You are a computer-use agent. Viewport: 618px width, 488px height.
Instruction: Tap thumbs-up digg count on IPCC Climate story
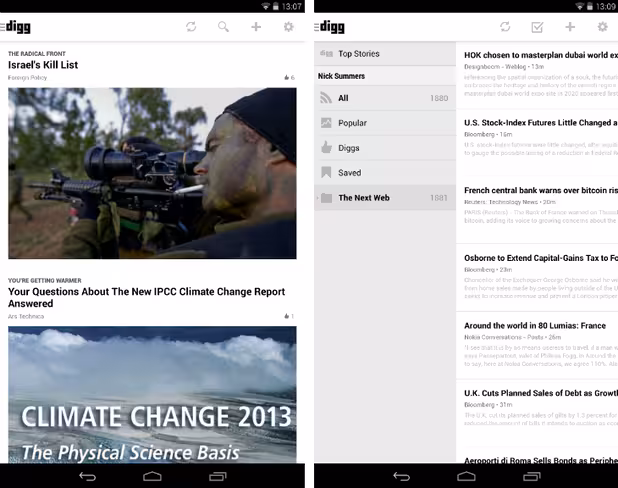289,316
